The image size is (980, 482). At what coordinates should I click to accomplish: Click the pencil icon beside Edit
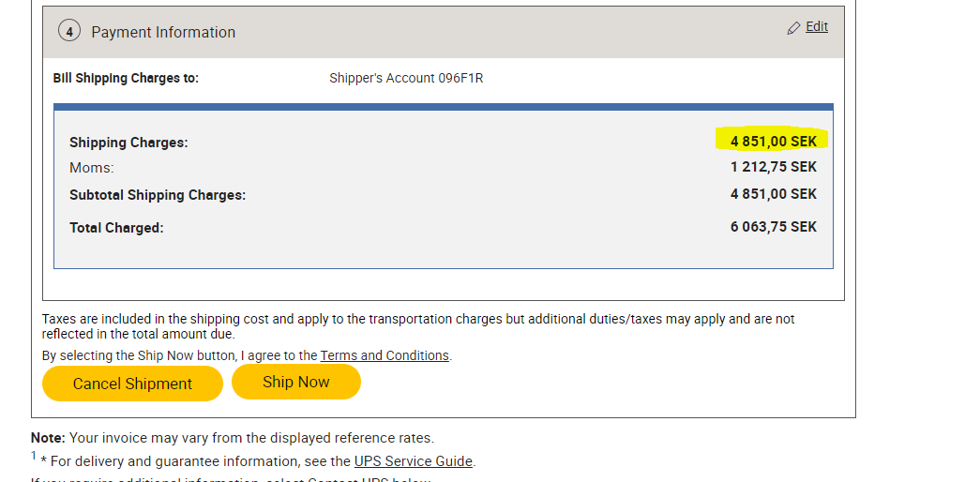[794, 28]
